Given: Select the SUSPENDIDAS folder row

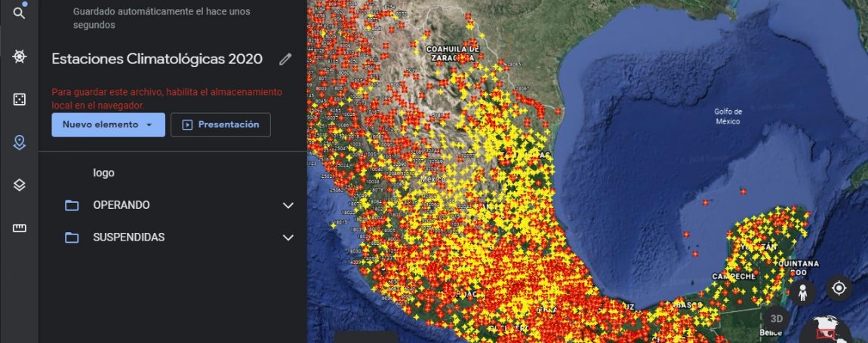Looking at the screenshot, I should pyautogui.click(x=173, y=237).
